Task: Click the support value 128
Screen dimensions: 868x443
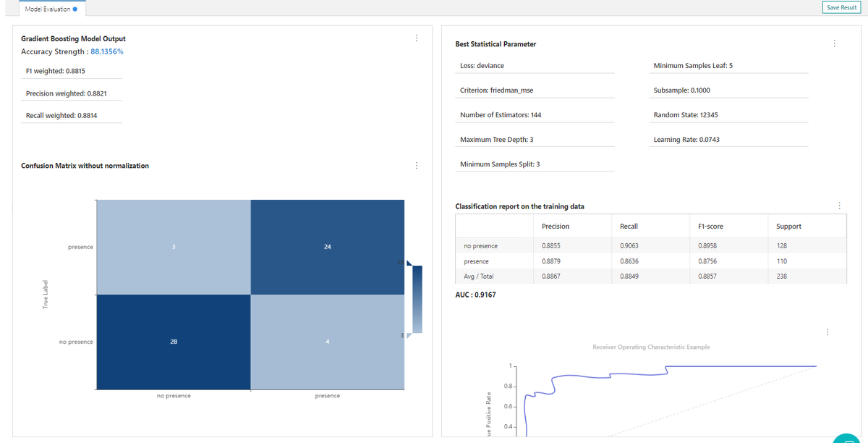Action: (781, 246)
